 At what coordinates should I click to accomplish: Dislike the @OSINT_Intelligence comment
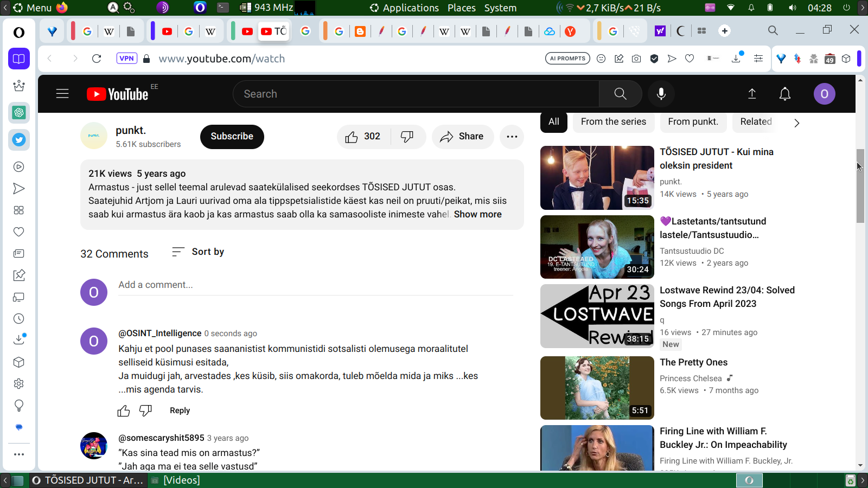pyautogui.click(x=145, y=411)
